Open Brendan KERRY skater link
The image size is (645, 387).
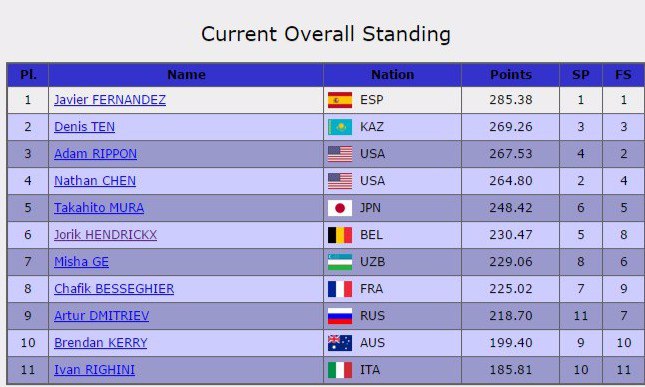[100, 343]
